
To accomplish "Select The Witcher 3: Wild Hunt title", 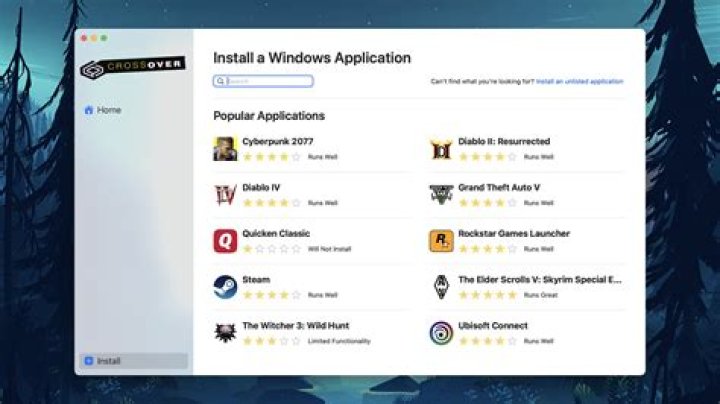I will [296, 325].
